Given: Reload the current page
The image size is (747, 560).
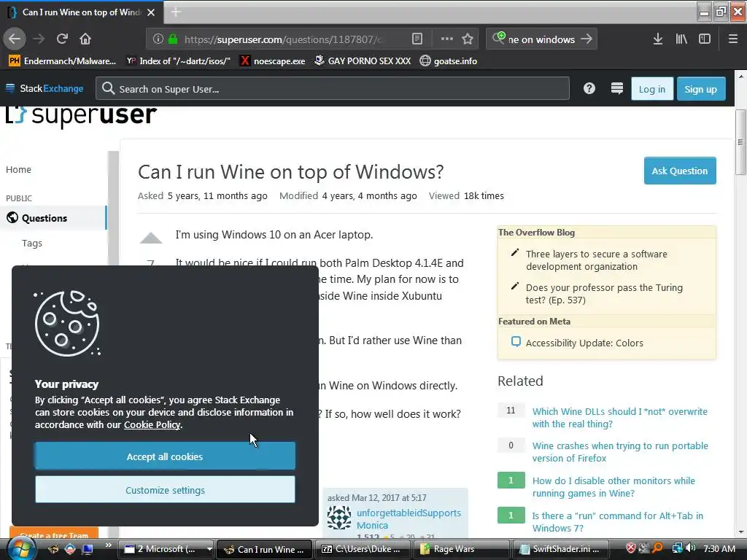Looking at the screenshot, I should click(x=62, y=39).
